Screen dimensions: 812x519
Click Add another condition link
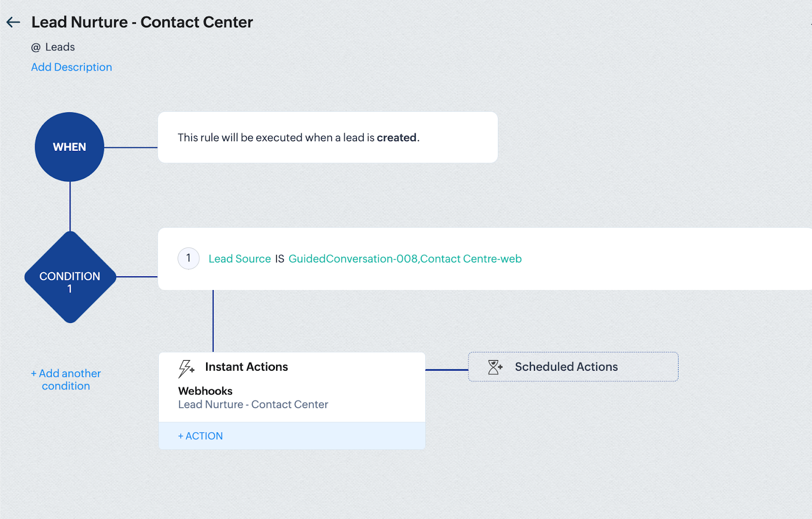66,379
